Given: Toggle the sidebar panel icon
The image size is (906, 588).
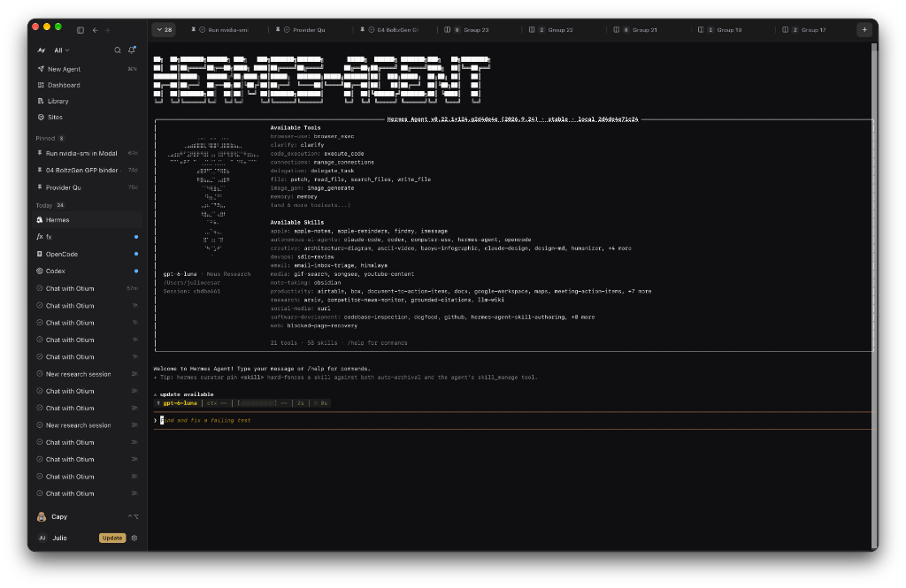Looking at the screenshot, I should 81,30.
